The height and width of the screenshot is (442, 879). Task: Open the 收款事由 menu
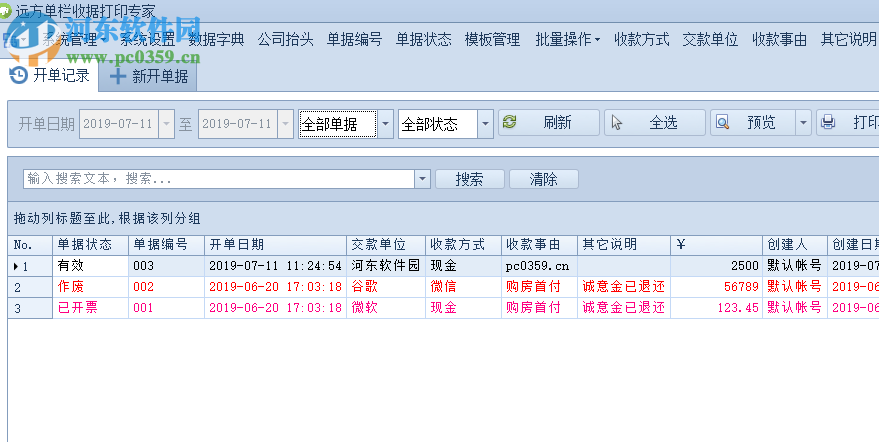pos(779,39)
